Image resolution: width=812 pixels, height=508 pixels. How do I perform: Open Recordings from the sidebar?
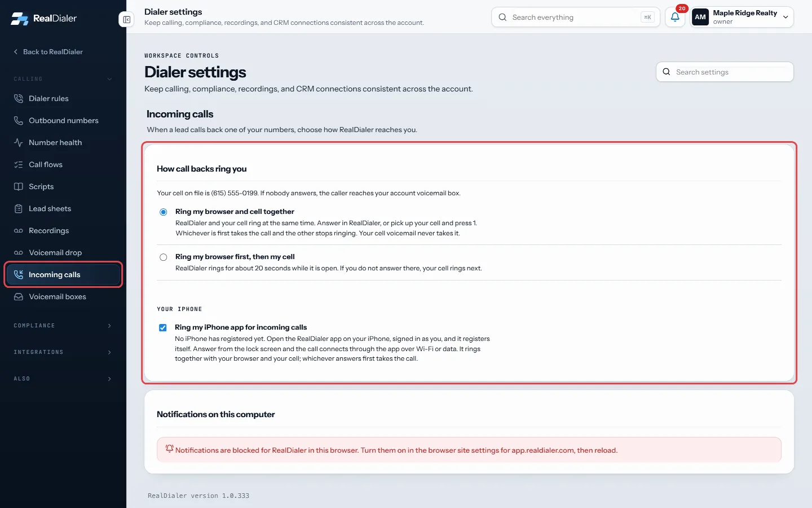coord(63,230)
